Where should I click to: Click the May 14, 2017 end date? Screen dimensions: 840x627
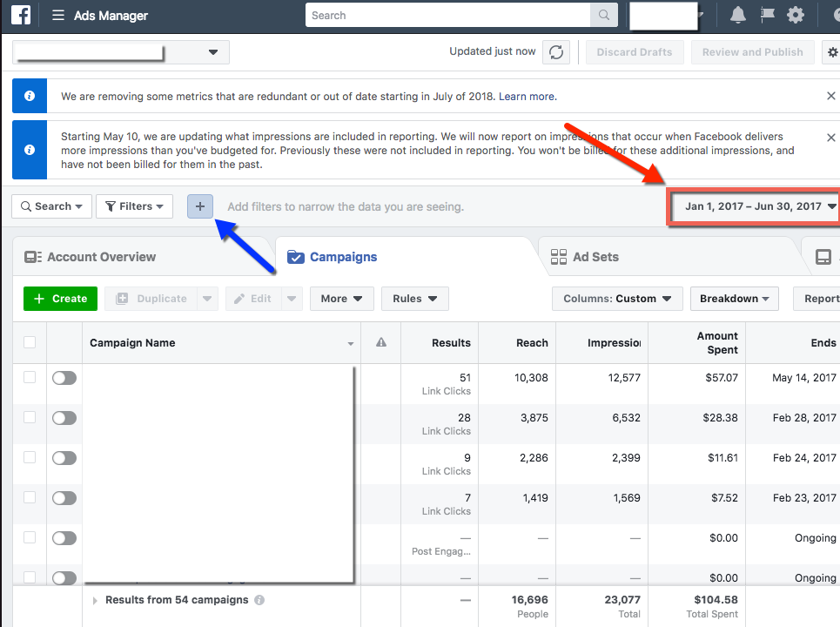coord(804,378)
